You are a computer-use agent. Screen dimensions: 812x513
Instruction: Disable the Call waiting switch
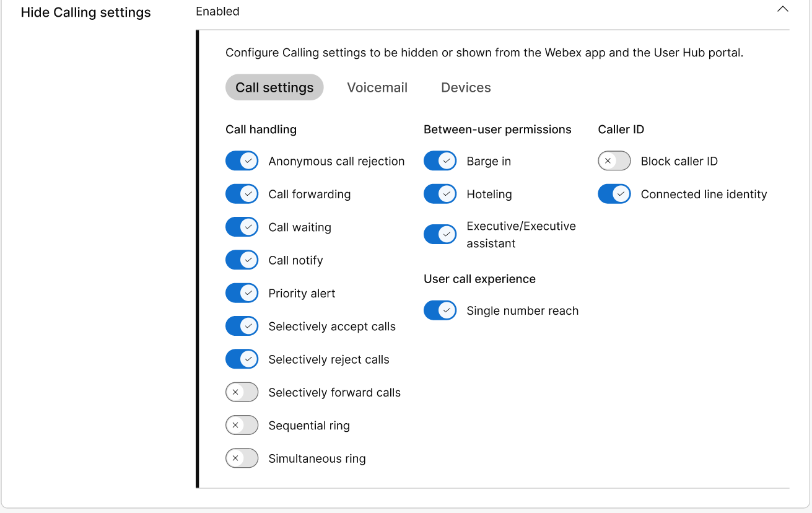pos(242,227)
